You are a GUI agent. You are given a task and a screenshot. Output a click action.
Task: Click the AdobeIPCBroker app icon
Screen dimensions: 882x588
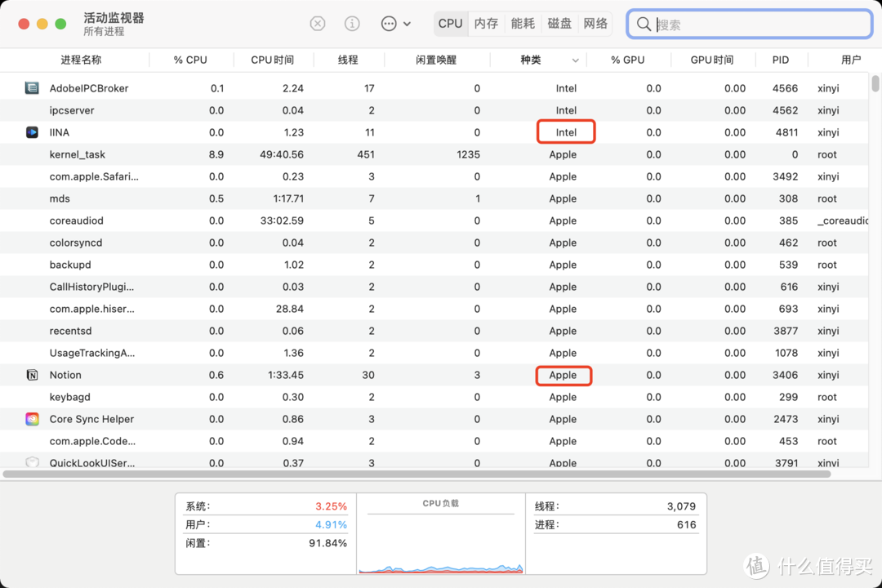point(31,87)
